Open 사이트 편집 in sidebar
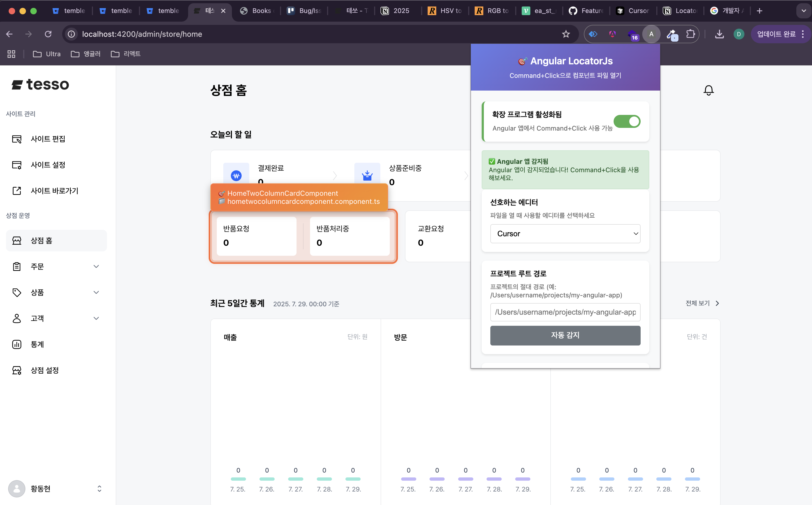 (48, 139)
